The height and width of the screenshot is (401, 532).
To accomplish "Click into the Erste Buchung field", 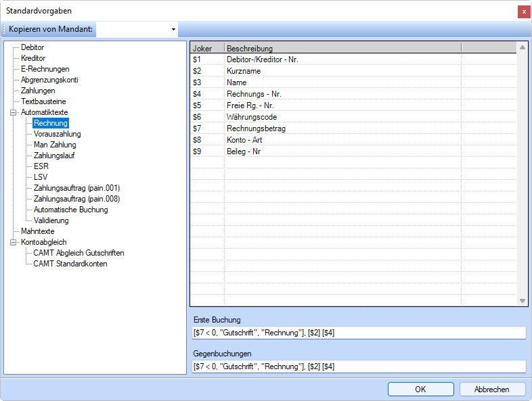I will click(x=358, y=333).
